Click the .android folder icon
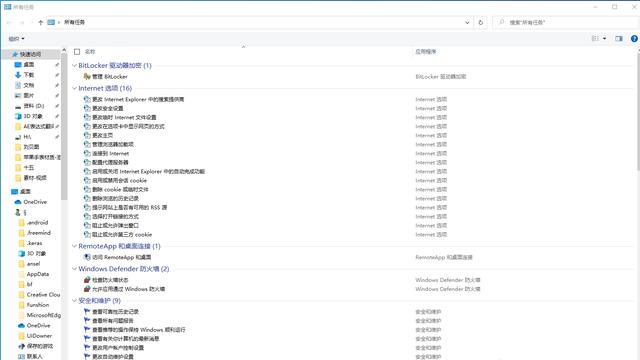This screenshot has width=640, height=360. pos(22,222)
